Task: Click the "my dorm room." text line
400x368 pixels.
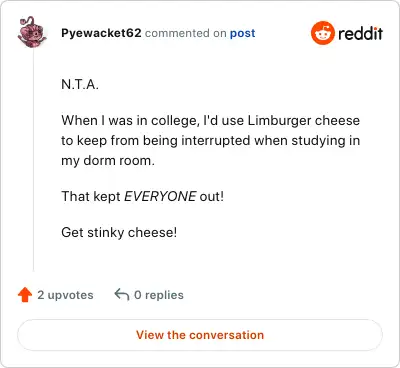Action: (x=108, y=161)
